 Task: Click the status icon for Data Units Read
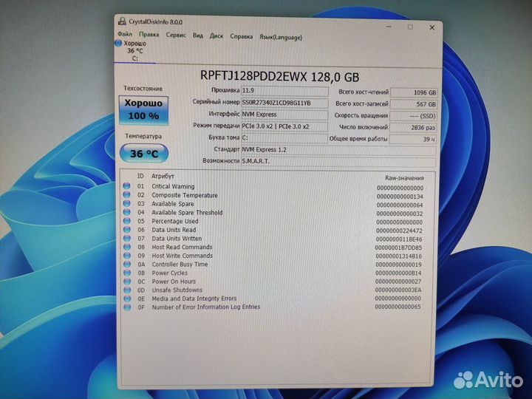tap(126, 229)
